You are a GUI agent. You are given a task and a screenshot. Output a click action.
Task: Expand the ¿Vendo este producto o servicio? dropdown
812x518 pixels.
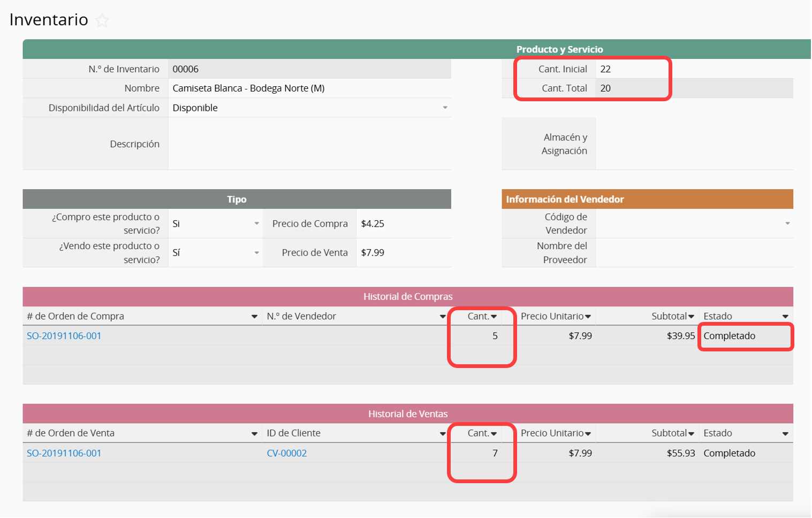256,253
